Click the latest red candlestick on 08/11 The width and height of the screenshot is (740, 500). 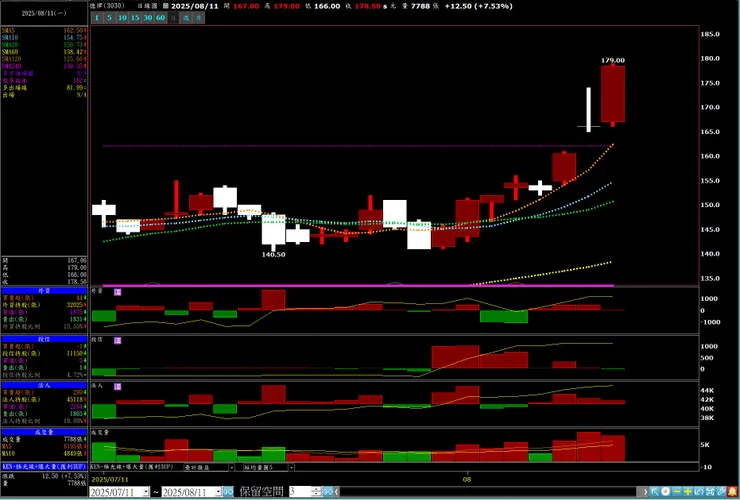tap(613, 94)
